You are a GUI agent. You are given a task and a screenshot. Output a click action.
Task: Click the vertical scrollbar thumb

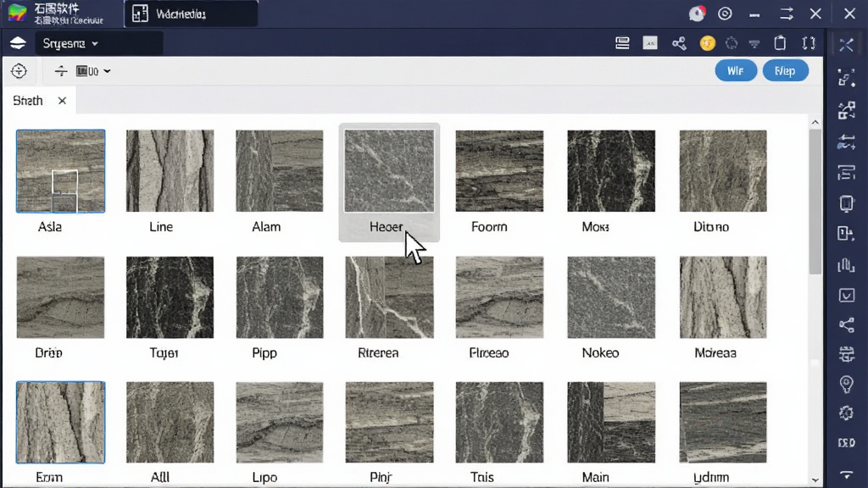point(815,202)
